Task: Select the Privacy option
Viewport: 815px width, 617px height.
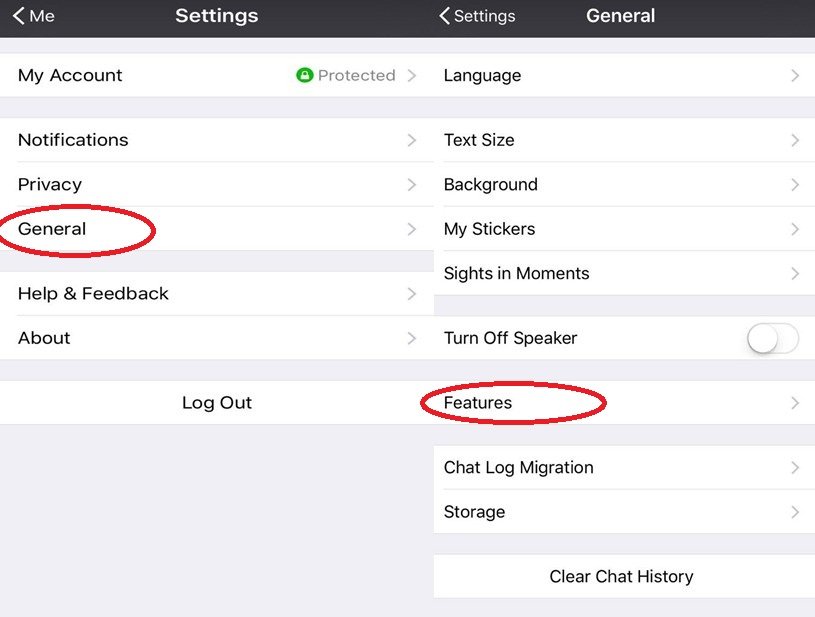Action: click(50, 184)
